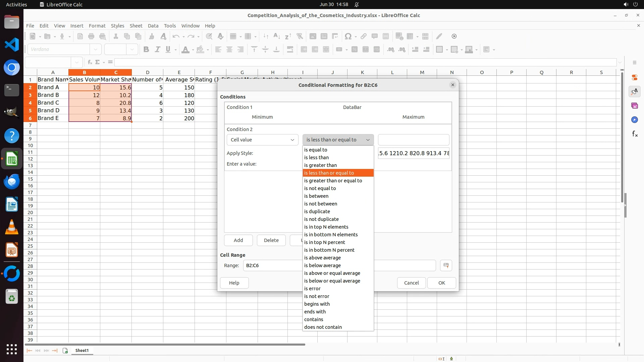Open the sidebar Functions fx icon
644x362 pixels.
point(634,134)
